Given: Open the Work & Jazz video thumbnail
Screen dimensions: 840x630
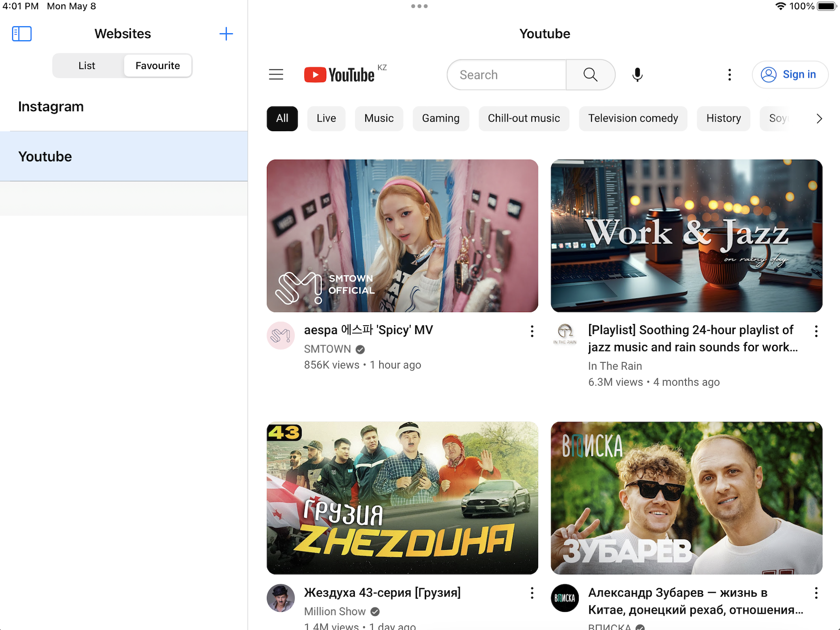Looking at the screenshot, I should pyautogui.click(x=686, y=236).
